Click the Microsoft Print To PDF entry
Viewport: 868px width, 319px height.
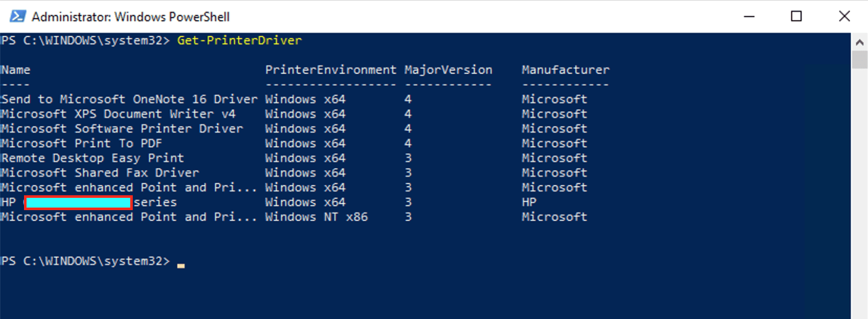pyautogui.click(x=81, y=144)
